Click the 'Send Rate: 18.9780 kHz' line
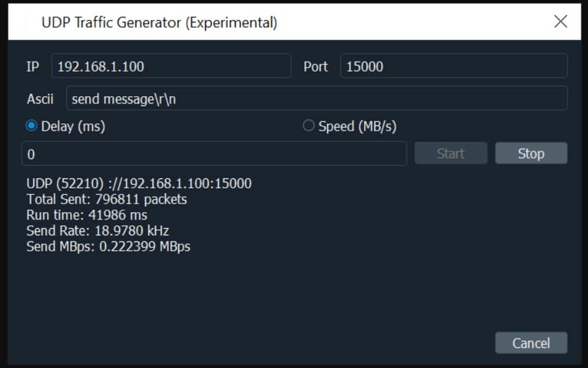Image resolution: width=588 pixels, height=368 pixels. (97, 231)
